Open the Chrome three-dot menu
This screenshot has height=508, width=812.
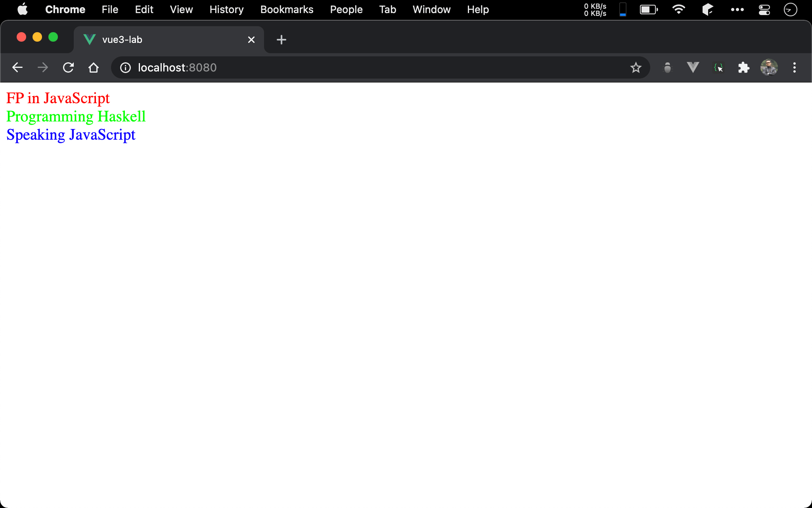pos(794,67)
